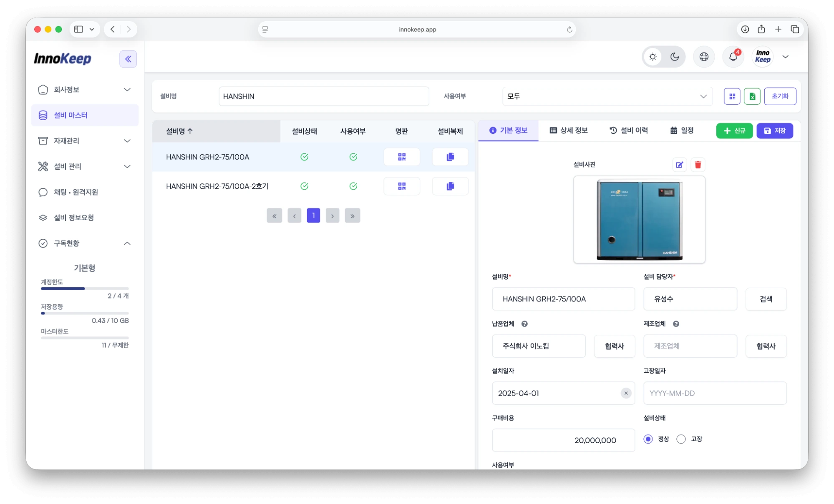Click 신규 new button
The height and width of the screenshot is (504, 834).
click(734, 131)
